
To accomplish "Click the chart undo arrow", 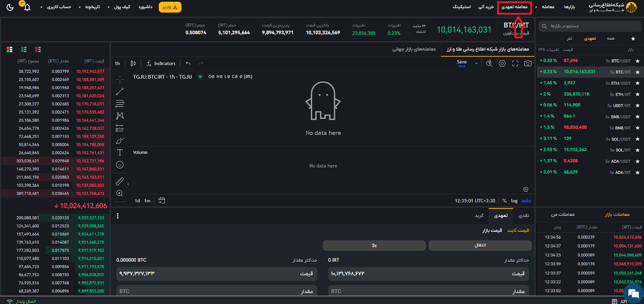I will [x=188, y=64].
